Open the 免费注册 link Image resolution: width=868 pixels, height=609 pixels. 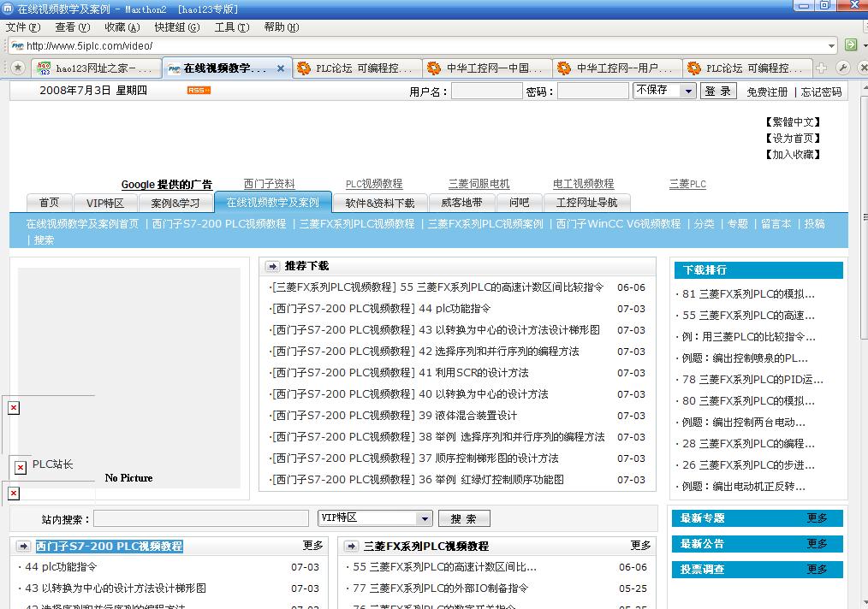pyautogui.click(x=767, y=92)
